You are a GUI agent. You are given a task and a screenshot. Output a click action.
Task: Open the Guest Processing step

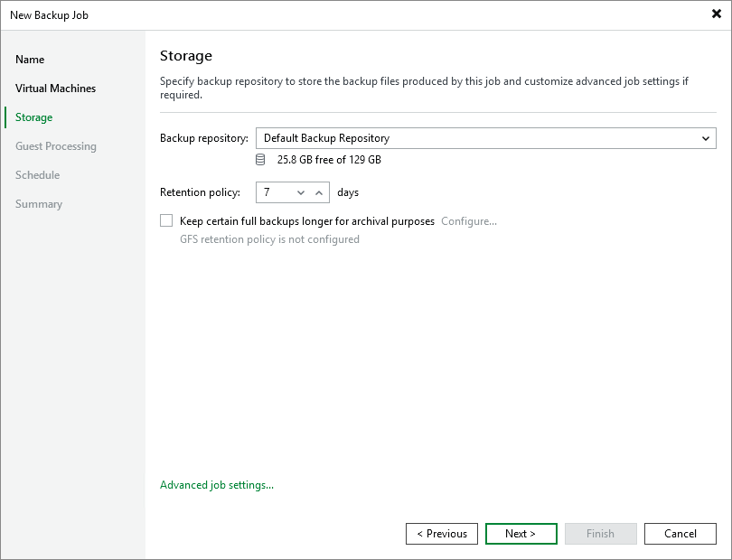coord(56,146)
